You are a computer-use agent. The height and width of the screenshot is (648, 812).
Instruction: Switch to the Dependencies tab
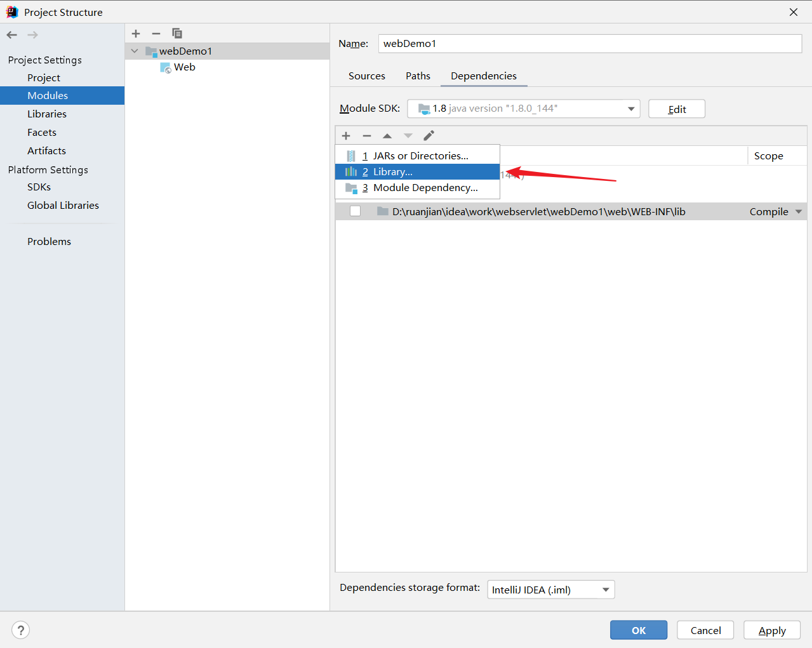click(x=484, y=76)
